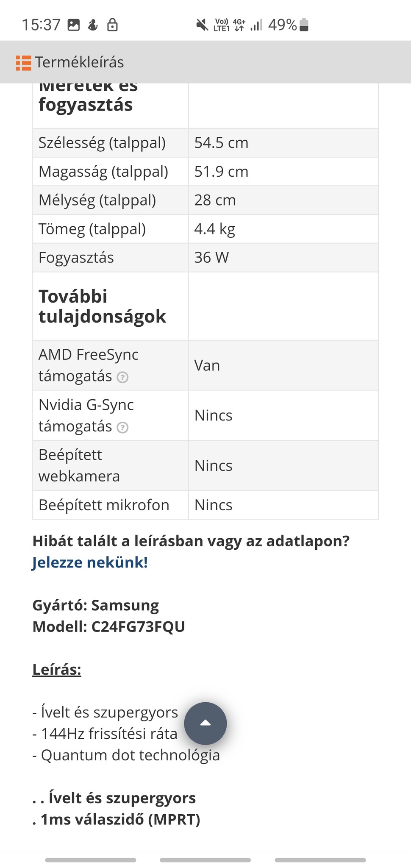Screen dimensions: 411x868
Task: Click the orange list icon beside Termékleírás
Action: tap(24, 63)
